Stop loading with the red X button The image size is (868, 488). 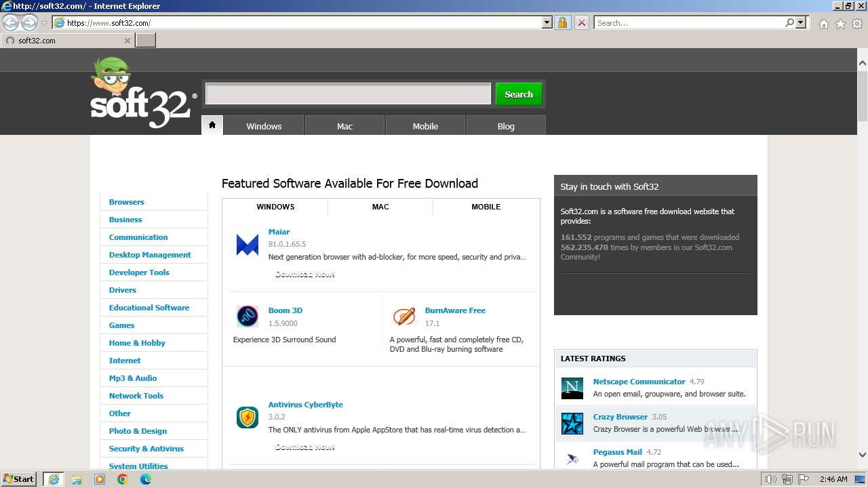581,22
